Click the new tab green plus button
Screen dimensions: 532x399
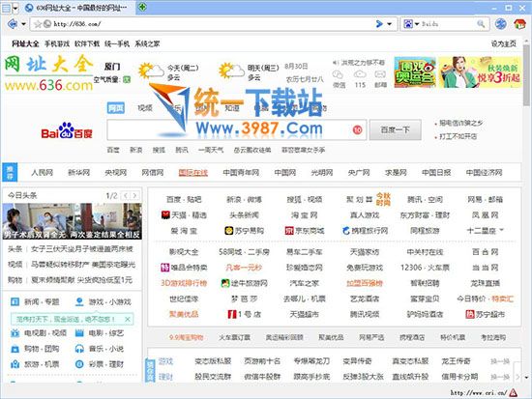coord(143,7)
